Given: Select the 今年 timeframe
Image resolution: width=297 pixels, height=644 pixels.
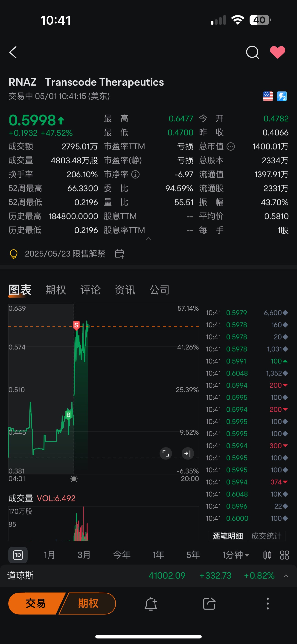Looking at the screenshot, I should point(122,555).
